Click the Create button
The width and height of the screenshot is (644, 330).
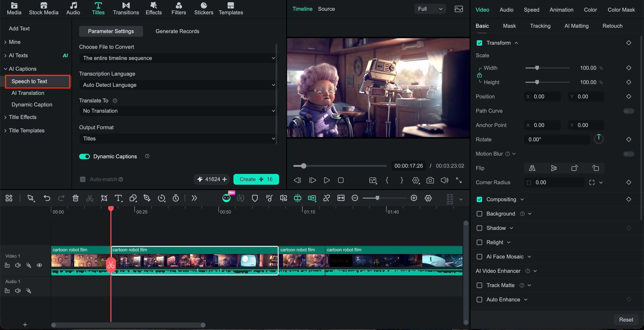coord(256,179)
